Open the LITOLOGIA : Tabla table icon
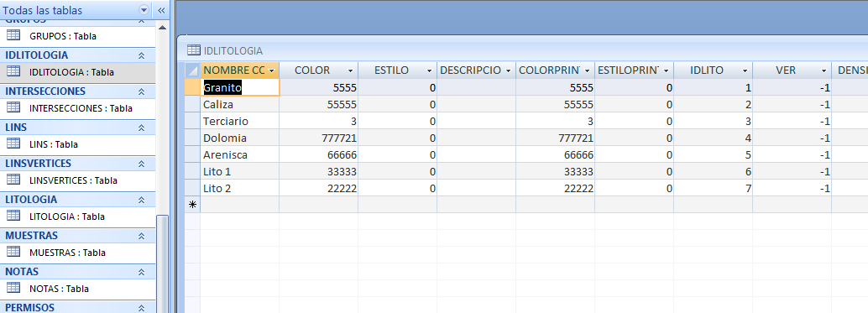The image size is (868, 313). (x=13, y=216)
